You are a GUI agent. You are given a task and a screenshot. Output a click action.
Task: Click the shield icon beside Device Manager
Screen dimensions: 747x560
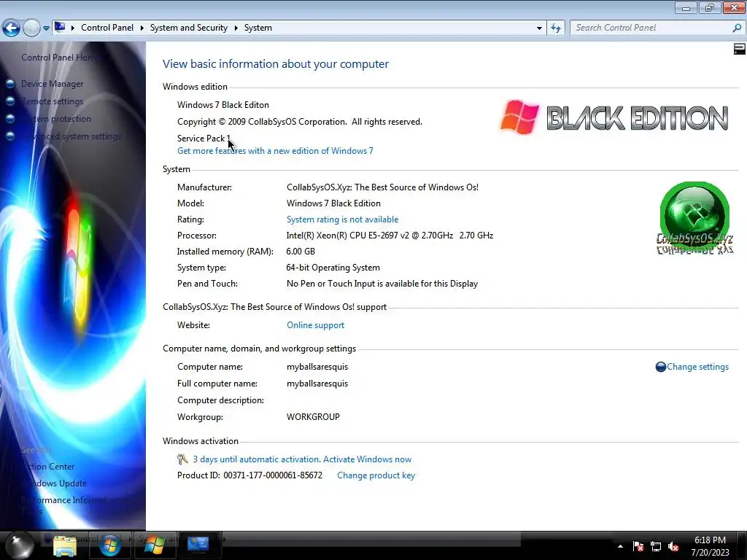tap(10, 84)
